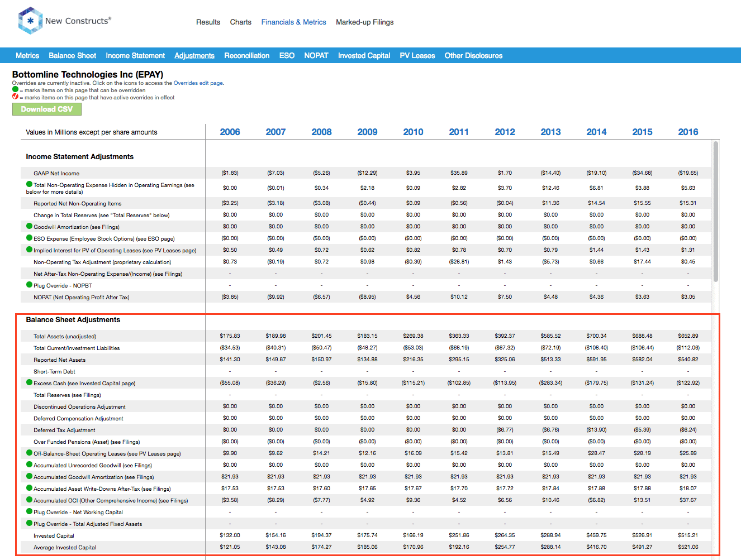
Task: Click the red checkmark active overrides legend icon
Action: (x=15, y=97)
